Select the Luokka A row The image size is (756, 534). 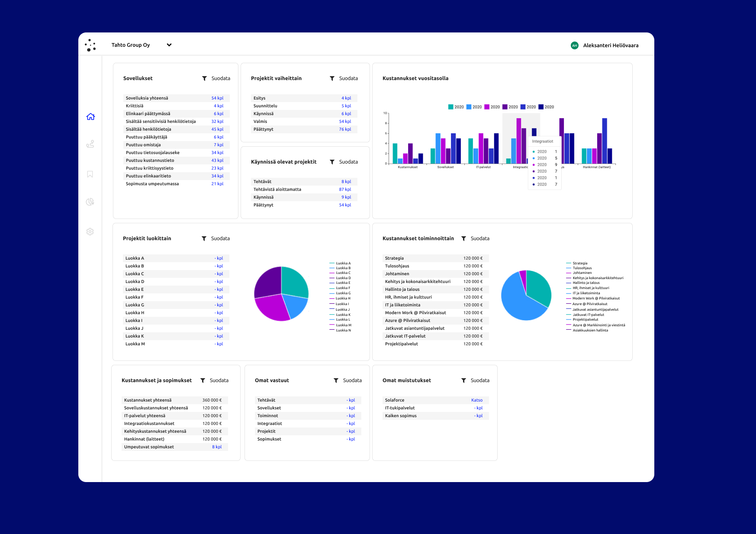[x=176, y=258]
